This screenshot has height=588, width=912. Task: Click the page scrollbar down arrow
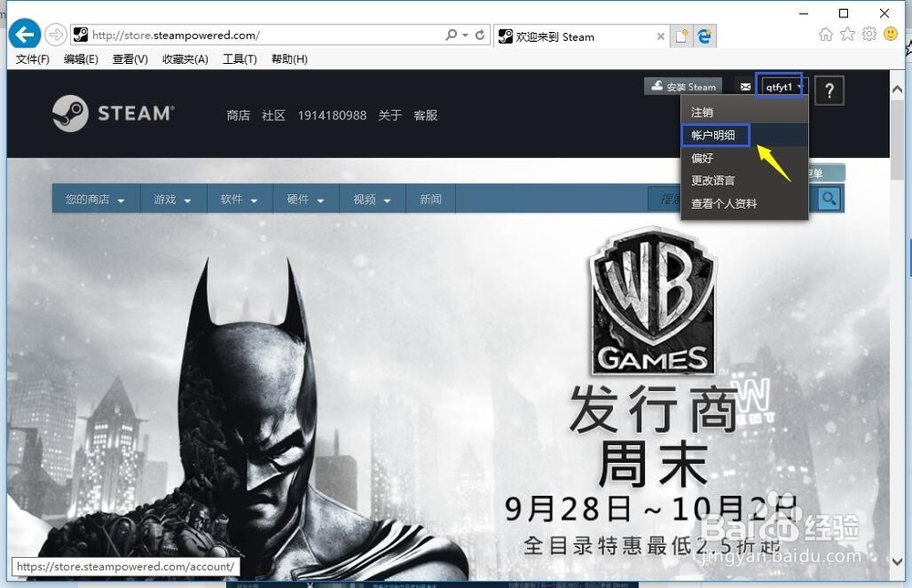click(896, 562)
